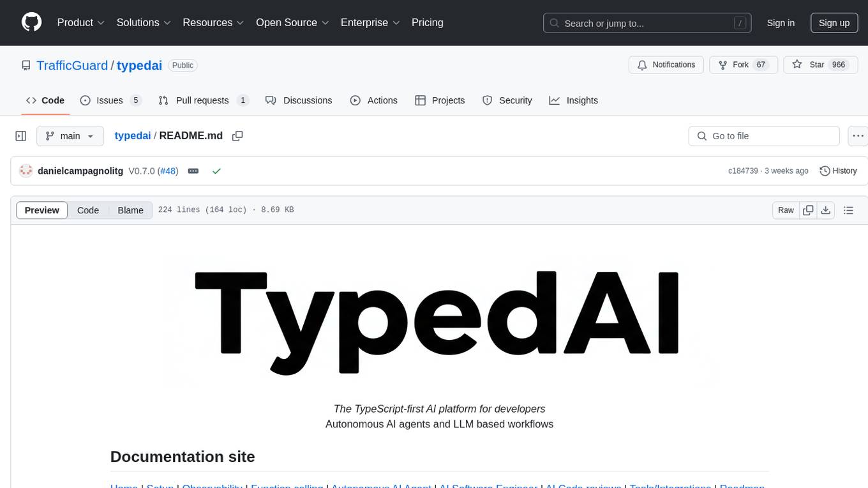The image size is (868, 488).
Task: Open the Pricing page
Action: (428, 22)
